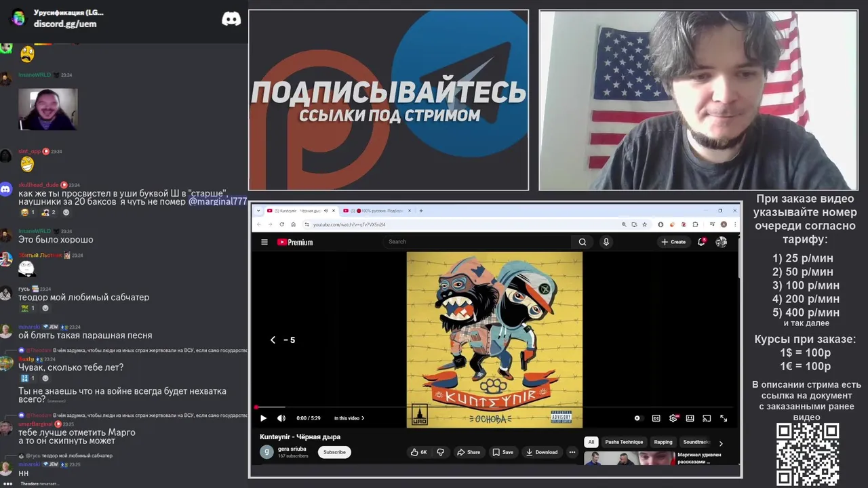Click 'Чувак, сколько тебе лет?' message

coord(71,367)
